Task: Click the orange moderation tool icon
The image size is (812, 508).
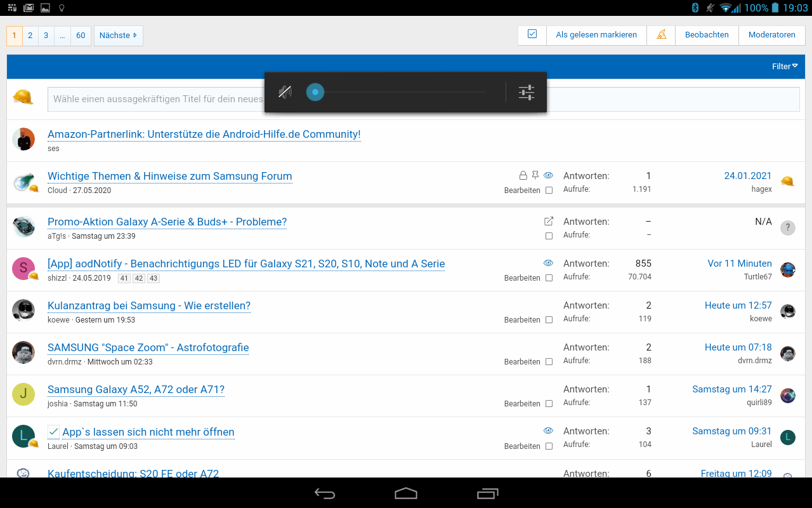Action: 661,35
